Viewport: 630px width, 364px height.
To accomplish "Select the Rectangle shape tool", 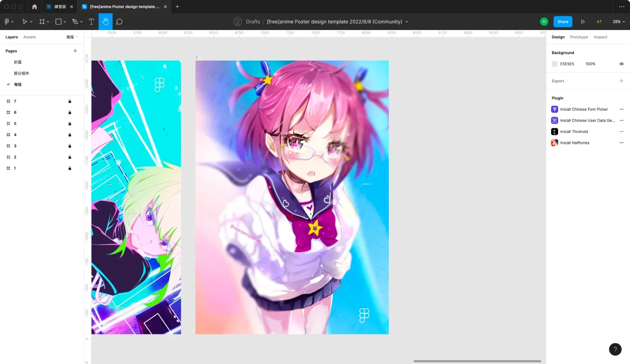I will tap(58, 22).
